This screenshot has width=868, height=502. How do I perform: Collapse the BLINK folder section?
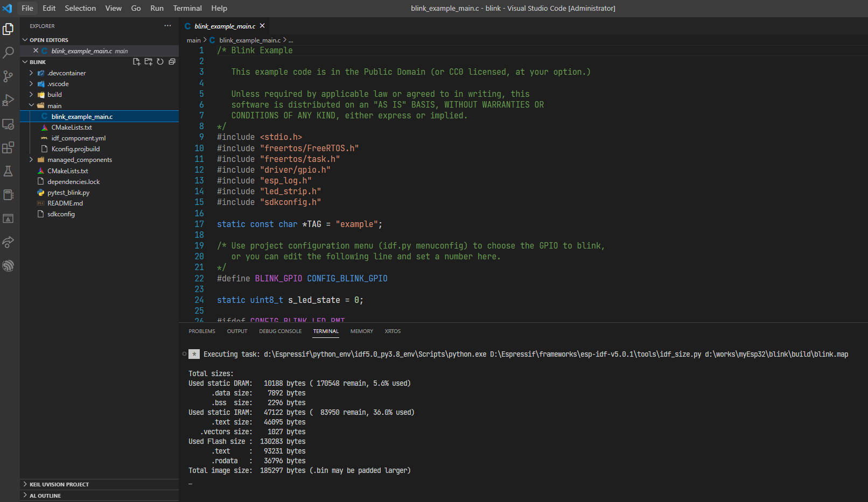pyautogui.click(x=38, y=62)
